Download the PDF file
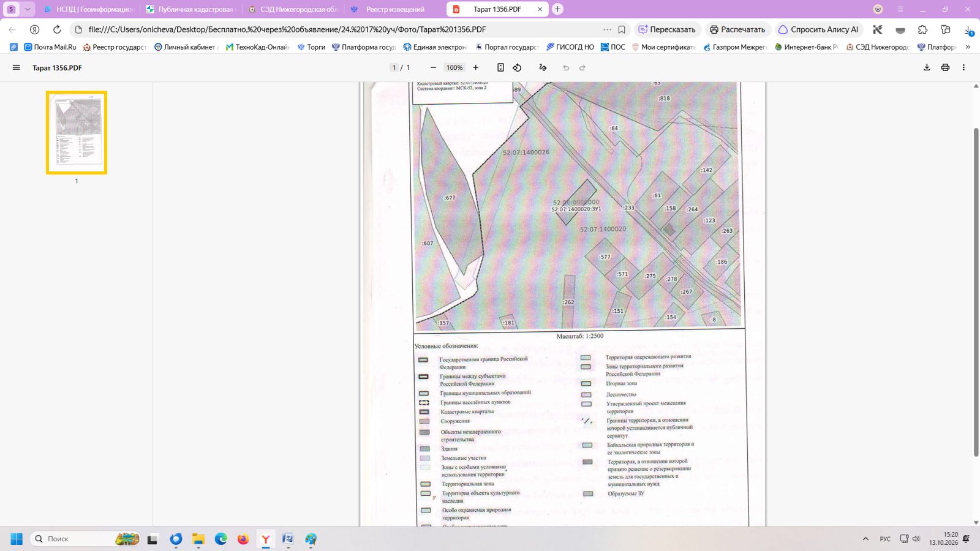Image resolution: width=980 pixels, height=551 pixels. coord(927,68)
